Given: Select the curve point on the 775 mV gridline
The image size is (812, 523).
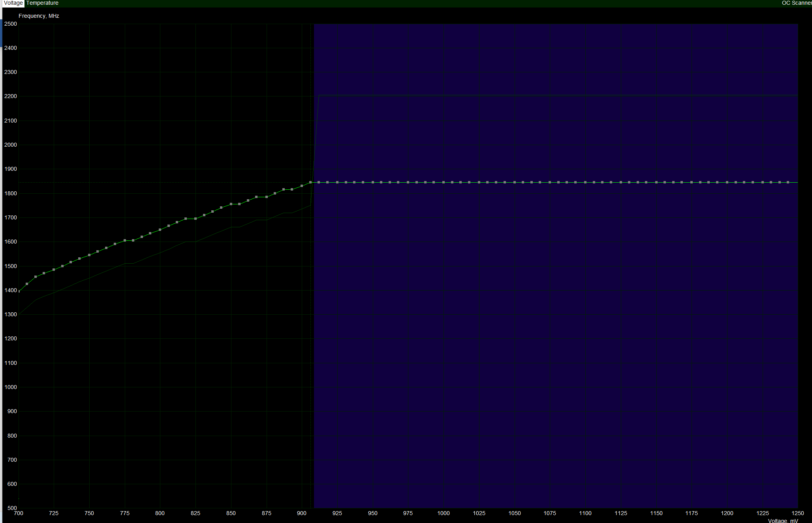Looking at the screenshot, I should [x=125, y=240].
